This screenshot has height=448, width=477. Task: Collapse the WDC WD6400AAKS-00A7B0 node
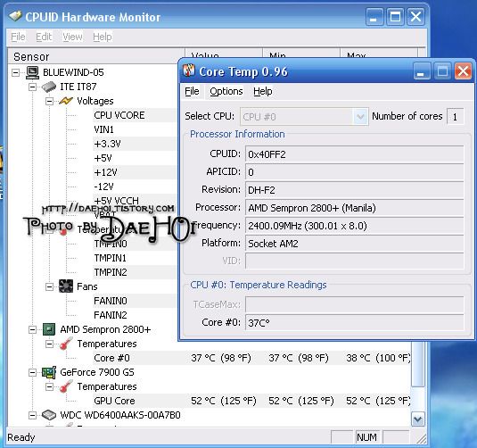click(x=32, y=415)
